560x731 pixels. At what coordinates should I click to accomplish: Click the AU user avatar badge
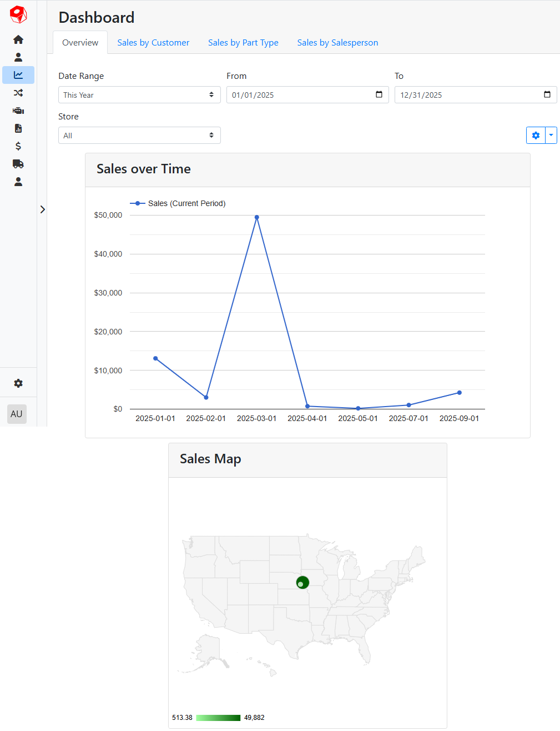coord(17,413)
